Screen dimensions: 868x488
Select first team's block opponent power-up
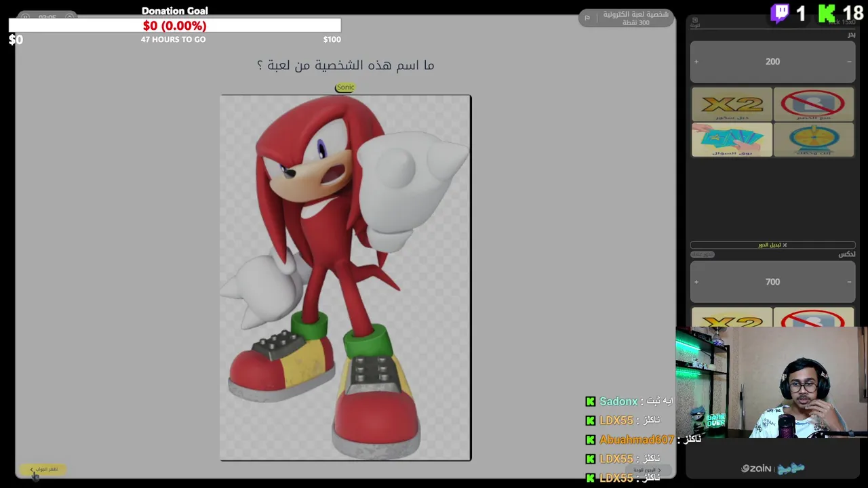coord(813,104)
